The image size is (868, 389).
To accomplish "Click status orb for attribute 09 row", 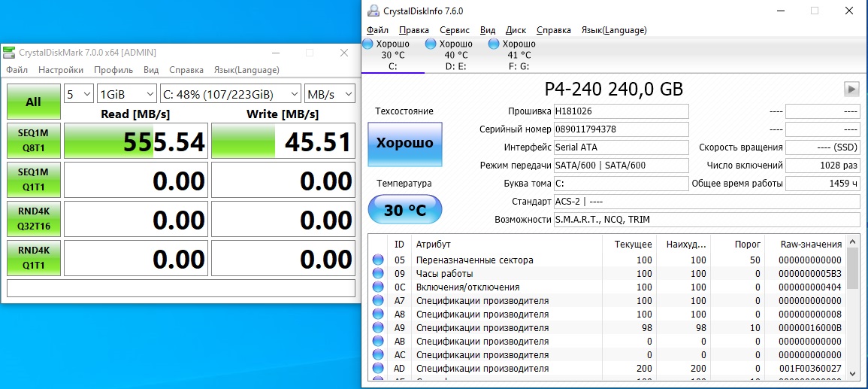I will (x=378, y=273).
